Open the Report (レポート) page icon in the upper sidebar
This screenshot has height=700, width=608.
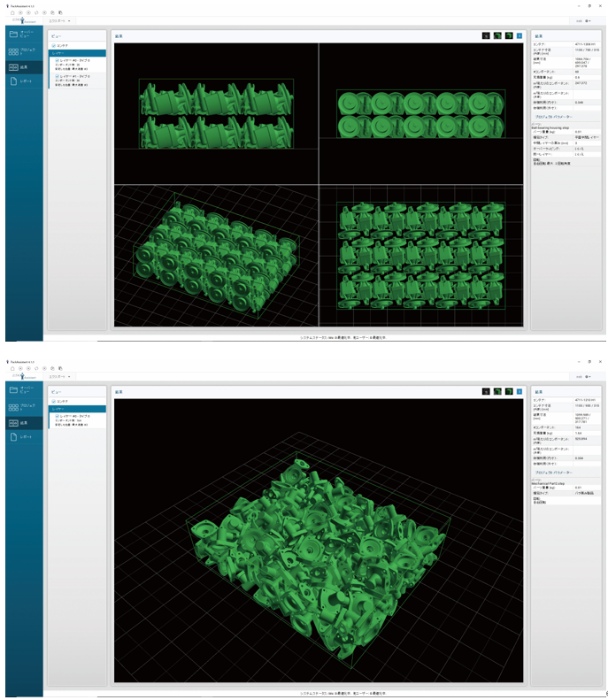(14, 82)
